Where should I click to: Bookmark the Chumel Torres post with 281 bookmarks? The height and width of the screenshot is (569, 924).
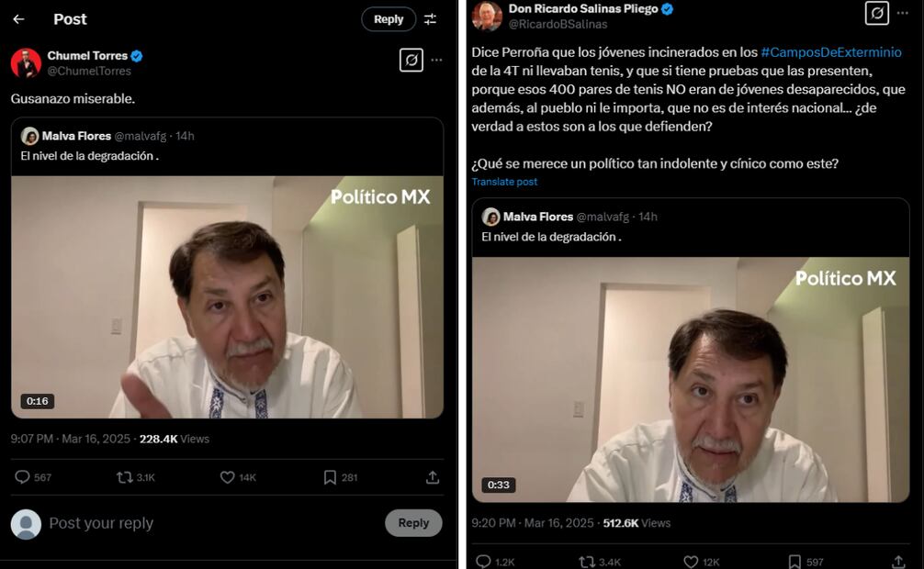tap(330, 477)
